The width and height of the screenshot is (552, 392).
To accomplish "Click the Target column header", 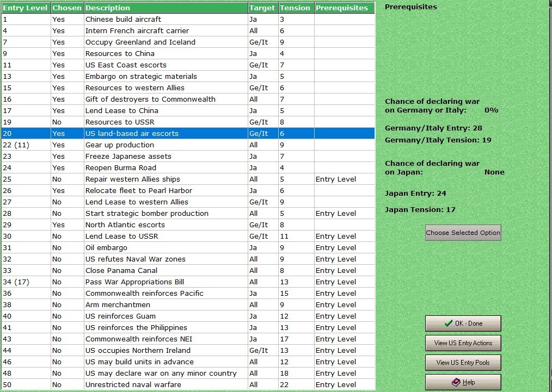I will (263, 8).
